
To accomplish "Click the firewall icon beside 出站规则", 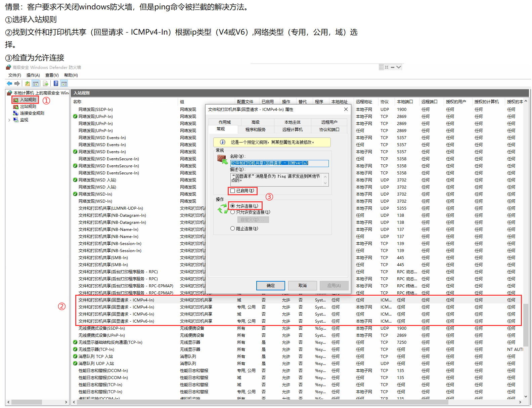I will tap(16, 107).
